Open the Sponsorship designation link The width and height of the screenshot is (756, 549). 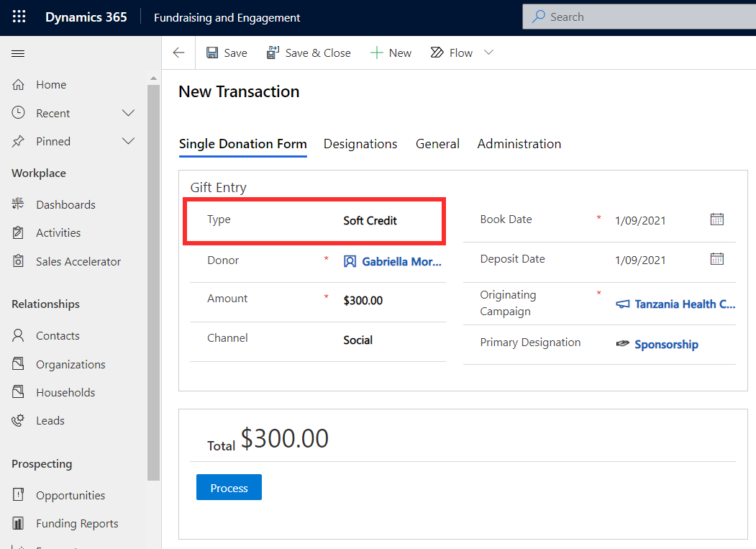(x=666, y=345)
